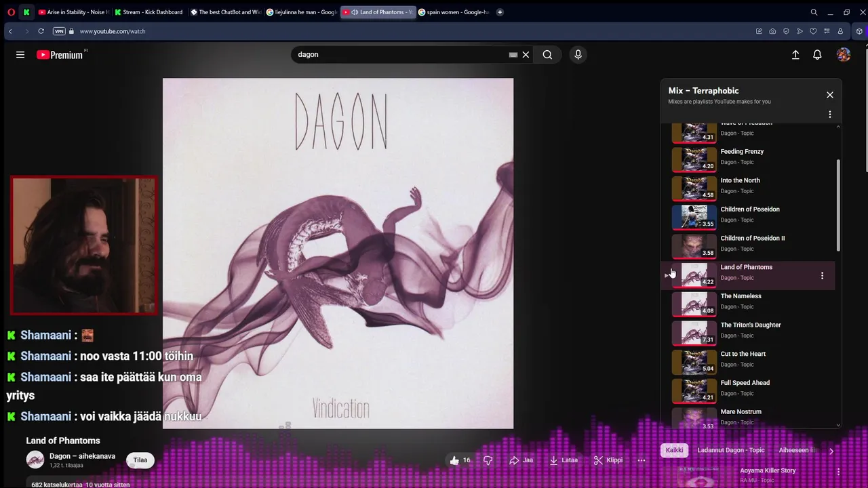Viewport: 868px width, 488px height.
Task: Click the send/flow arrow icon
Action: click(800, 31)
